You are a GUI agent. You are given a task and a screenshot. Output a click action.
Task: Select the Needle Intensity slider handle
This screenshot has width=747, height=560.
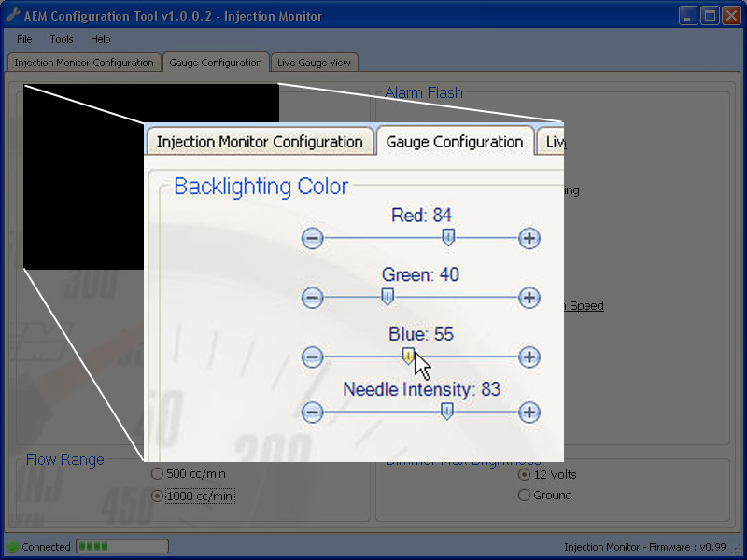click(x=446, y=411)
